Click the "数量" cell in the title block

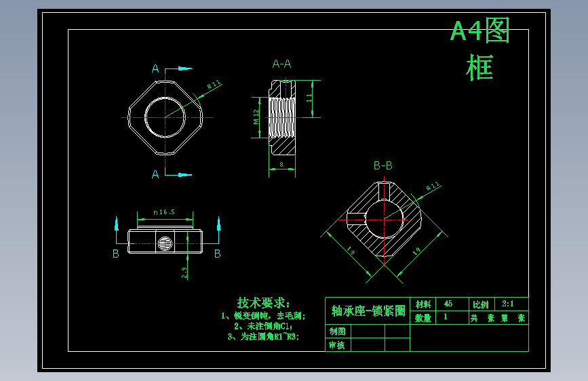click(x=423, y=318)
